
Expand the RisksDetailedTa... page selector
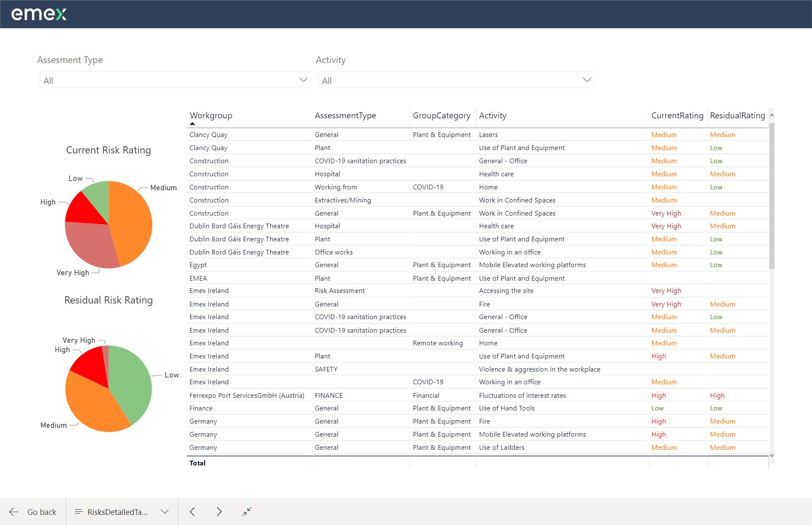[x=165, y=512]
